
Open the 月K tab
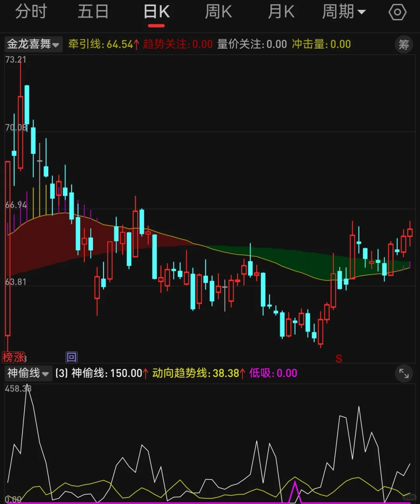coord(281,12)
